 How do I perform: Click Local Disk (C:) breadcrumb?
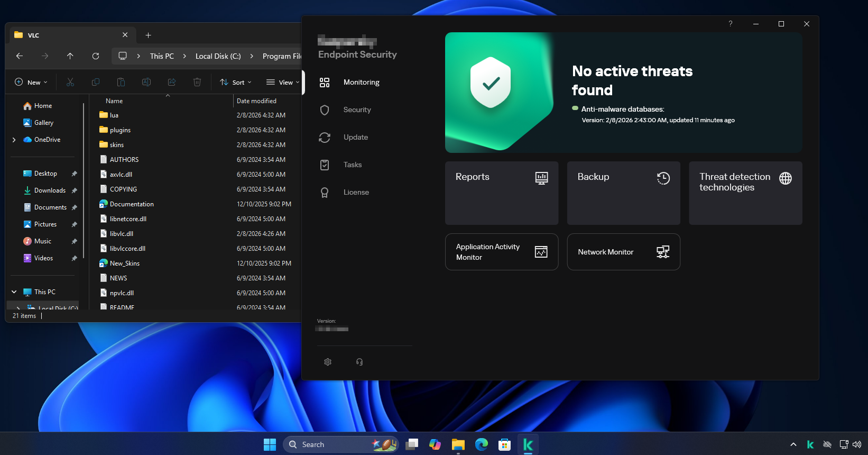click(x=218, y=56)
